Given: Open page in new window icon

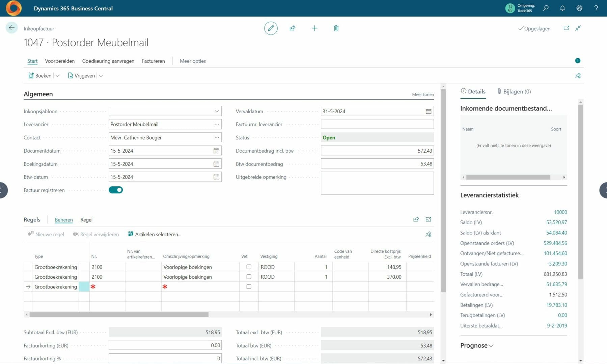Looking at the screenshot, I should (x=567, y=28).
